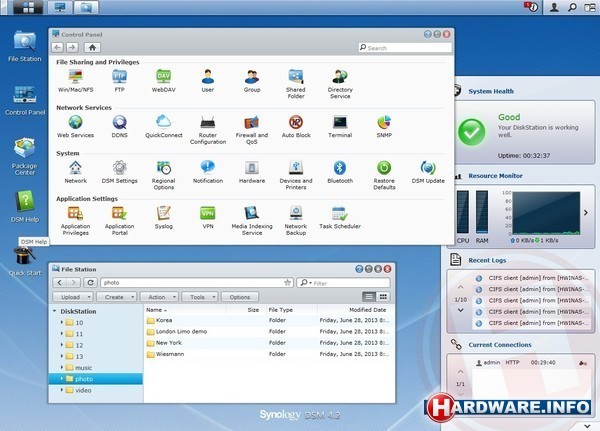Click the File Station Filter field

(343, 283)
